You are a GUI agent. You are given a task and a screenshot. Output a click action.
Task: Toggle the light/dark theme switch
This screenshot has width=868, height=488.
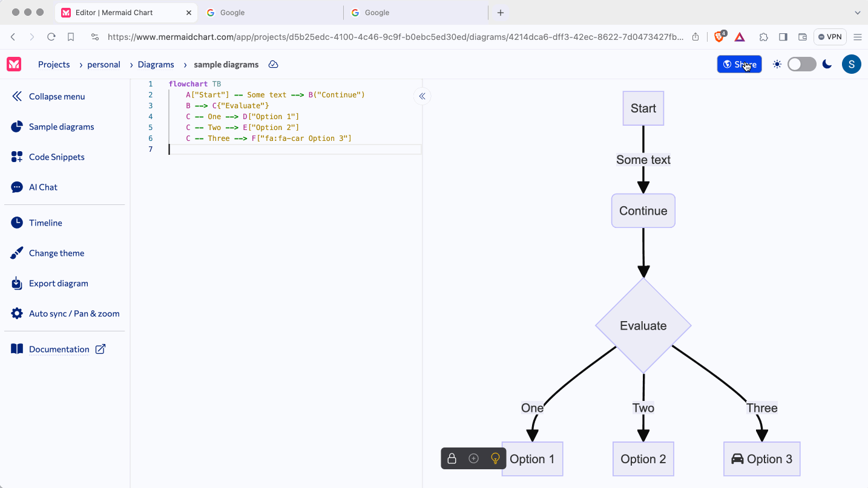pyautogui.click(x=802, y=64)
